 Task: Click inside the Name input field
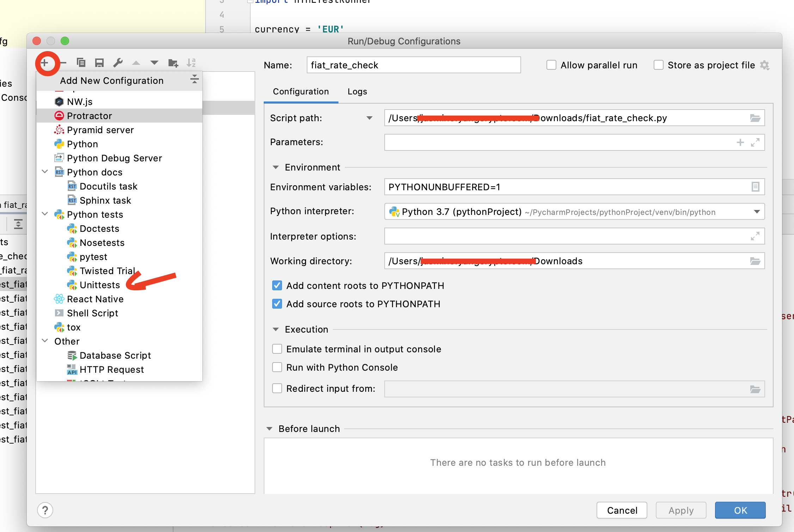click(x=413, y=65)
